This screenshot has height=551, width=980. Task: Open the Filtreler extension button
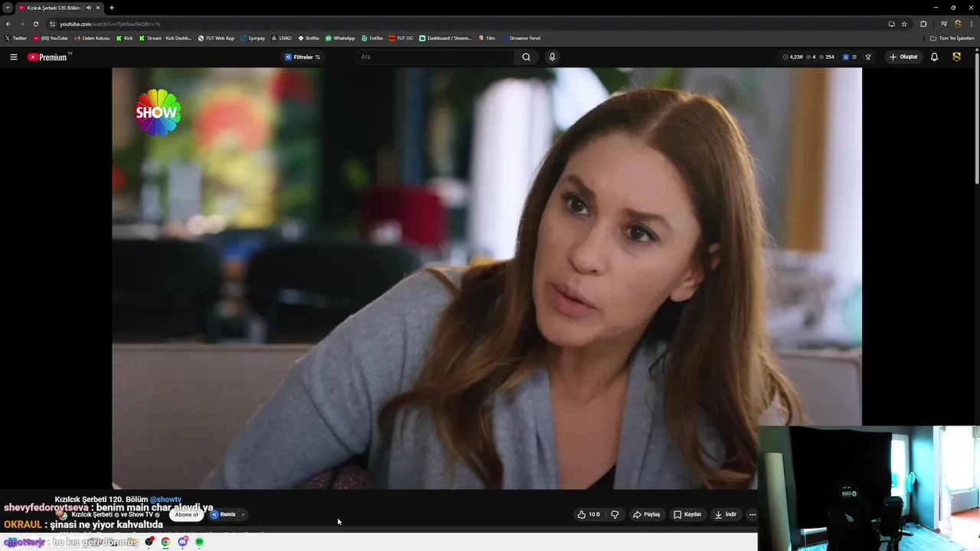[x=302, y=57]
